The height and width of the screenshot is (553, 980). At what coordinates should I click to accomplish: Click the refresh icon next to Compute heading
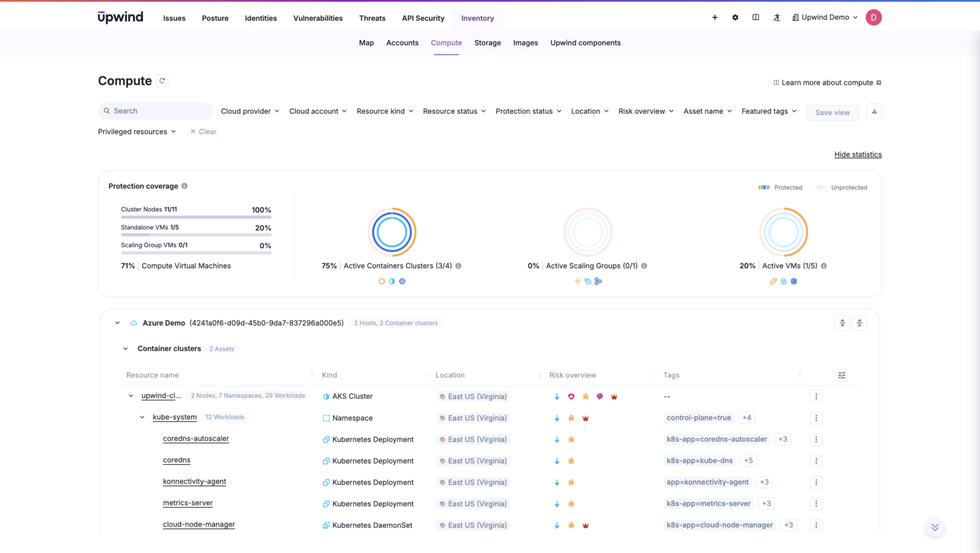pos(162,80)
